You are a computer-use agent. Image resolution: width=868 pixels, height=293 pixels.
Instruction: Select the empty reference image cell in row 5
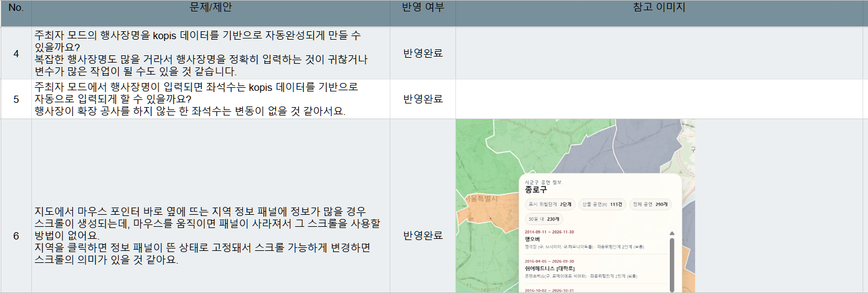point(659,99)
